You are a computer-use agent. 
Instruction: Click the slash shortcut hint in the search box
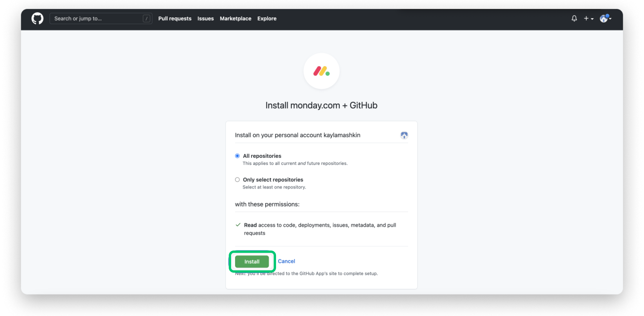(146, 18)
